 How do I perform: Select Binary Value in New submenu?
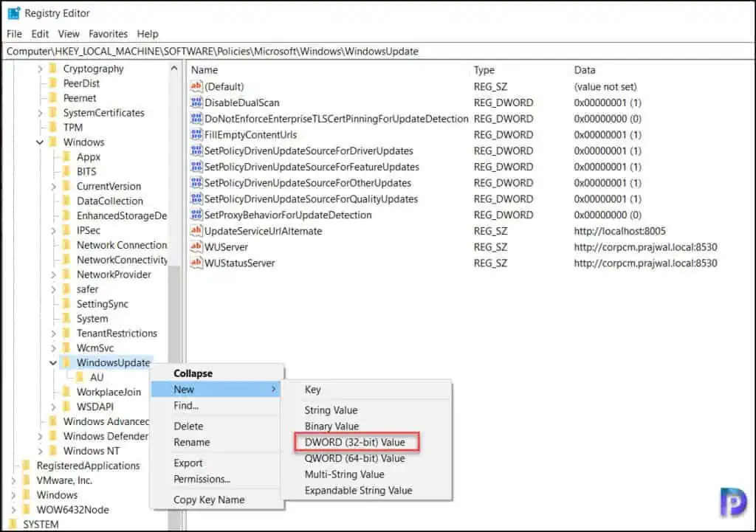coord(331,426)
